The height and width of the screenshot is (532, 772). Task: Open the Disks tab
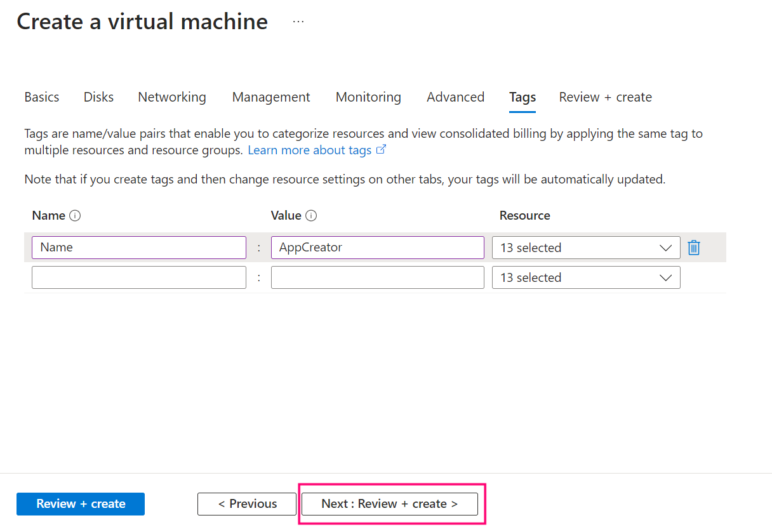(x=98, y=97)
